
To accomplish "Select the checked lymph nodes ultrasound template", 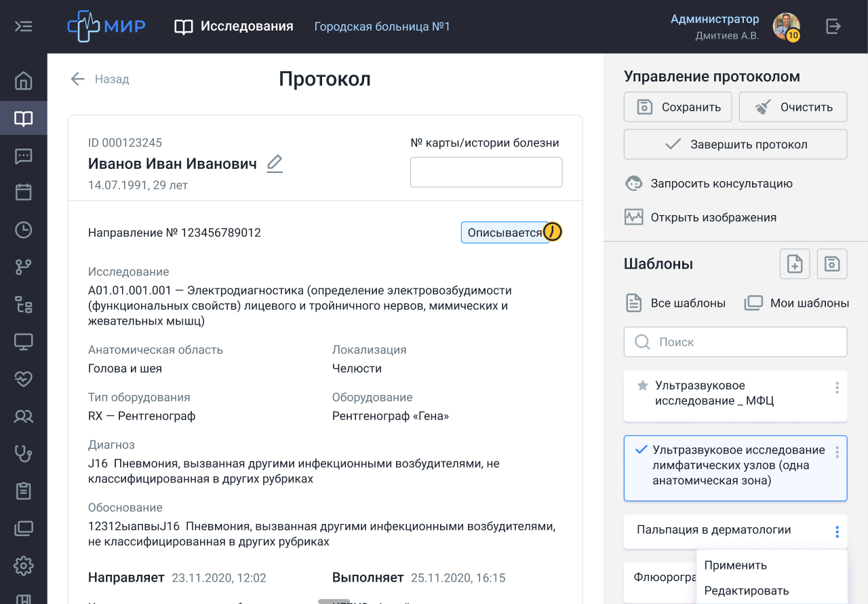I will click(735, 467).
